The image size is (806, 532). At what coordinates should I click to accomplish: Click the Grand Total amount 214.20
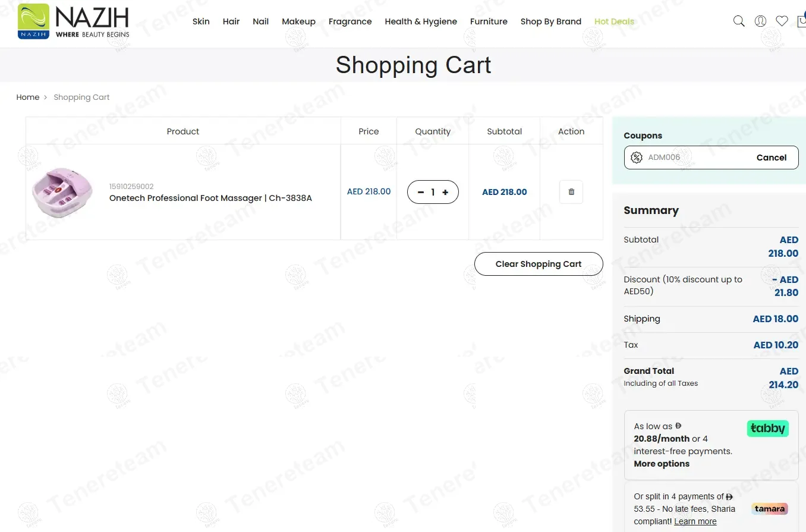click(x=783, y=385)
